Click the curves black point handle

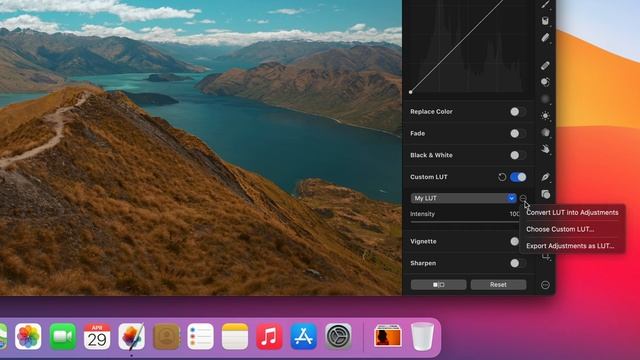[x=411, y=92]
